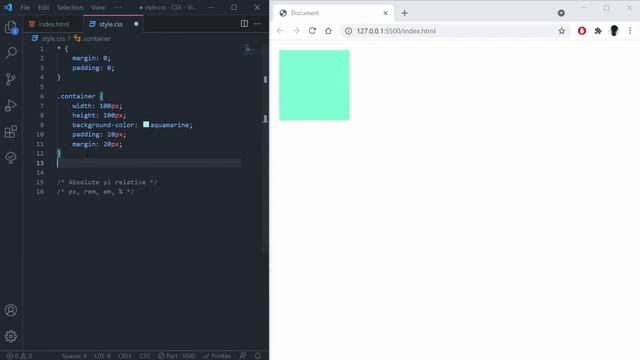This screenshot has width=640, height=360.
Task: Open a new browser tab
Action: (404, 13)
